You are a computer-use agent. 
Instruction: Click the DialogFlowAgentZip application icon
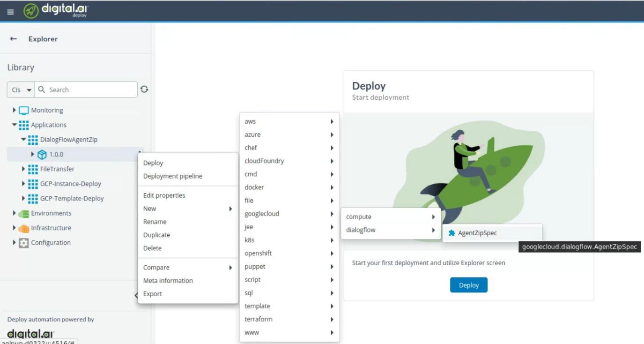tap(33, 140)
